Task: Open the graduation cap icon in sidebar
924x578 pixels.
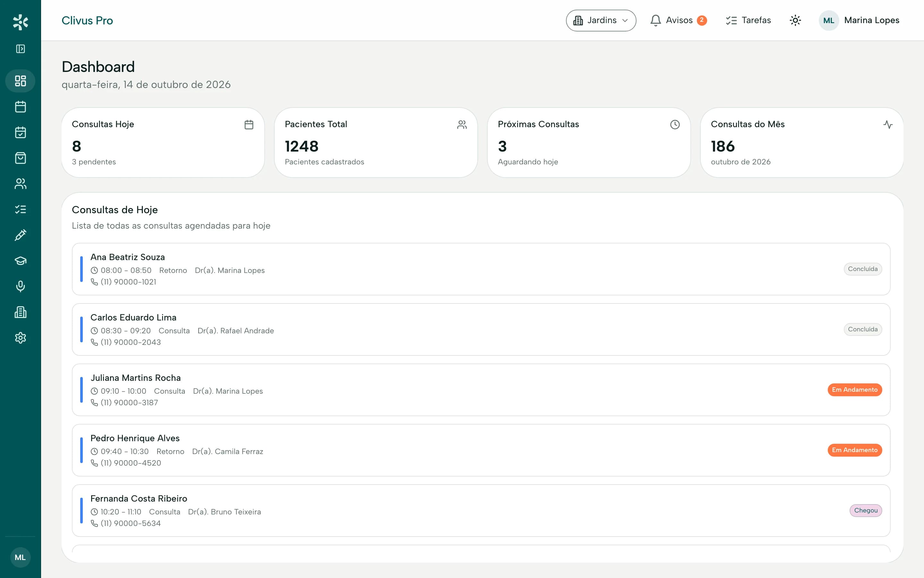Action: tap(20, 261)
